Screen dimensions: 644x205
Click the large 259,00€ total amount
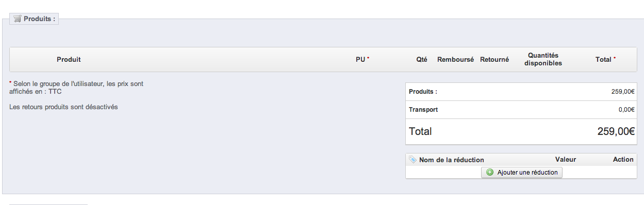point(616,131)
